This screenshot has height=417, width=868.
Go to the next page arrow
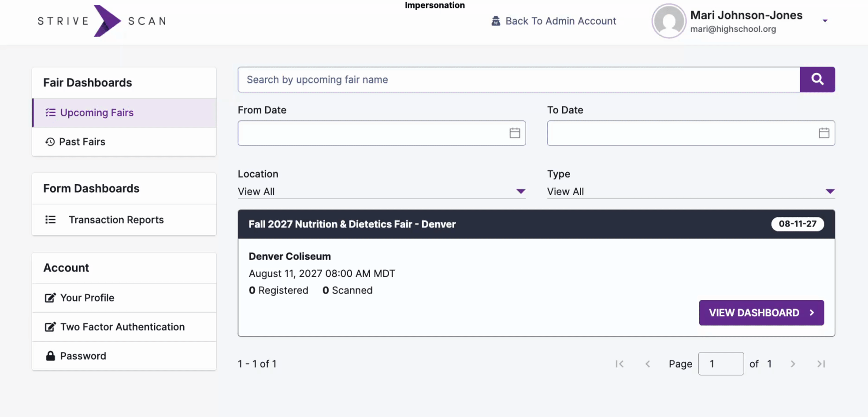[793, 364]
